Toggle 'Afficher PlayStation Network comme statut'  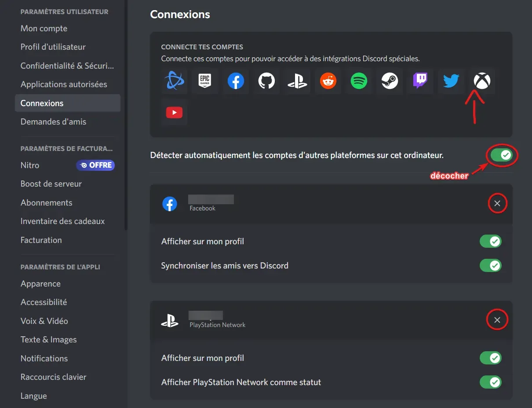(490, 382)
